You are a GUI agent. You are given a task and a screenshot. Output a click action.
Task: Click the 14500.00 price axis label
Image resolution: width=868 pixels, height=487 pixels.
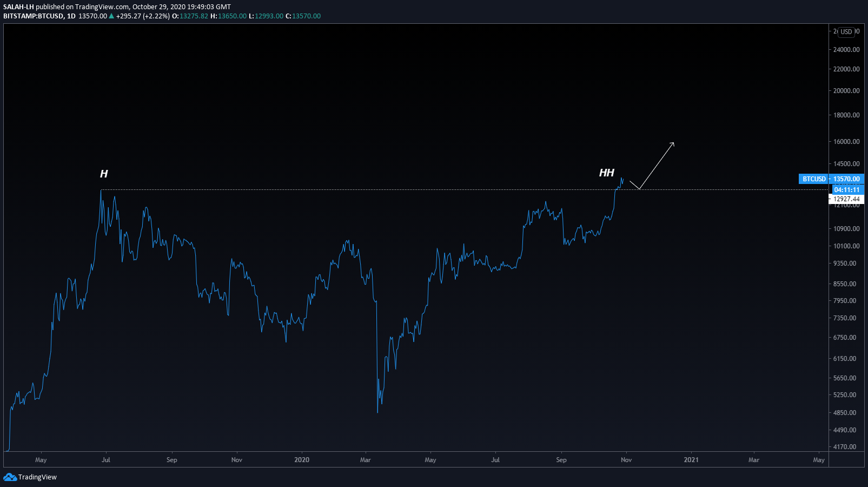(846, 164)
